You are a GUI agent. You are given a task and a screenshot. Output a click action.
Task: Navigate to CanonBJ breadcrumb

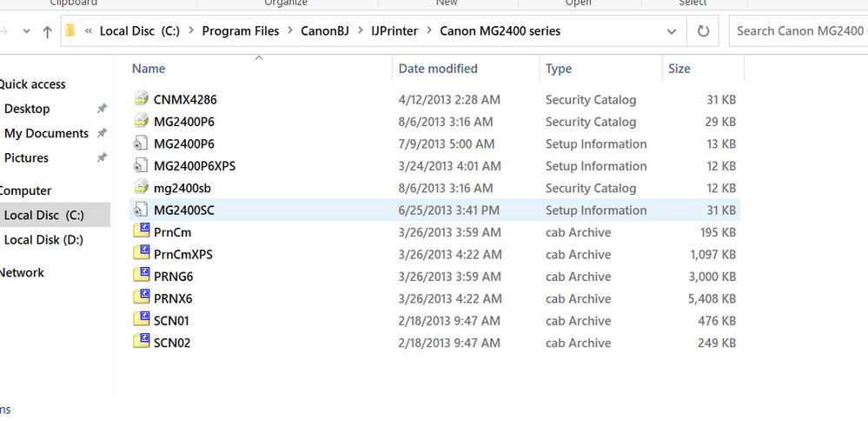[325, 31]
